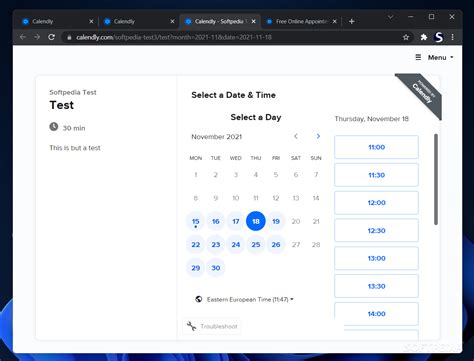
Task: Click the Troubleshoot button
Action: (x=212, y=326)
